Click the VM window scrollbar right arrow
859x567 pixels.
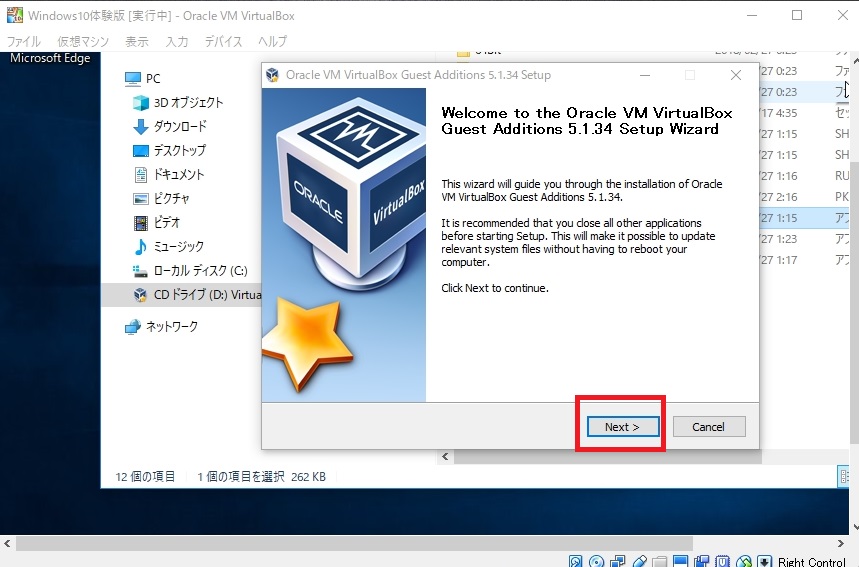(x=841, y=543)
